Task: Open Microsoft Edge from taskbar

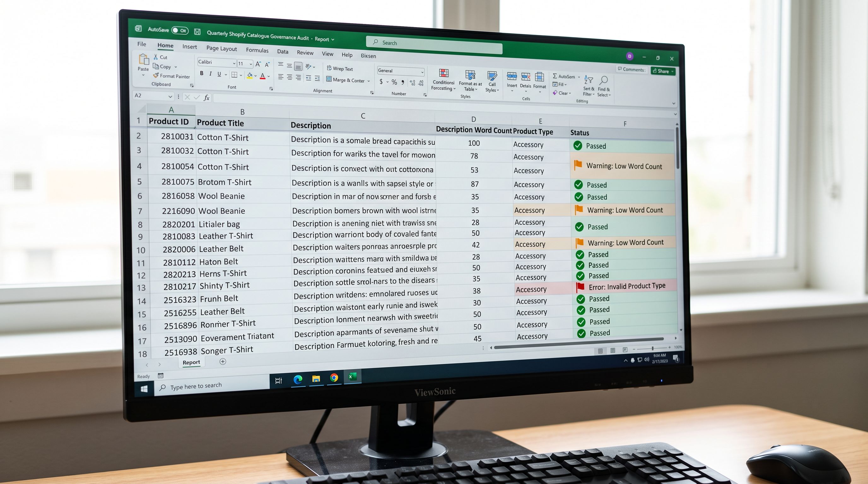Action: pyautogui.click(x=297, y=380)
